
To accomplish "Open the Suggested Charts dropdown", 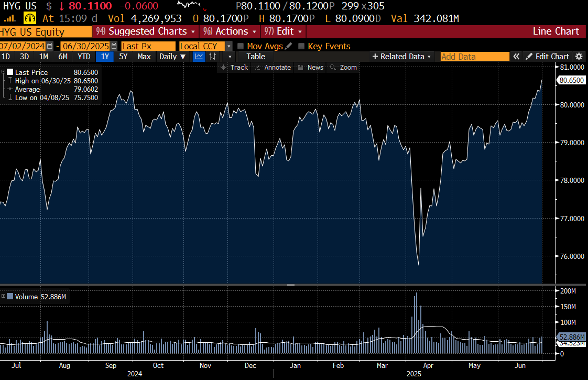I will pos(146,31).
